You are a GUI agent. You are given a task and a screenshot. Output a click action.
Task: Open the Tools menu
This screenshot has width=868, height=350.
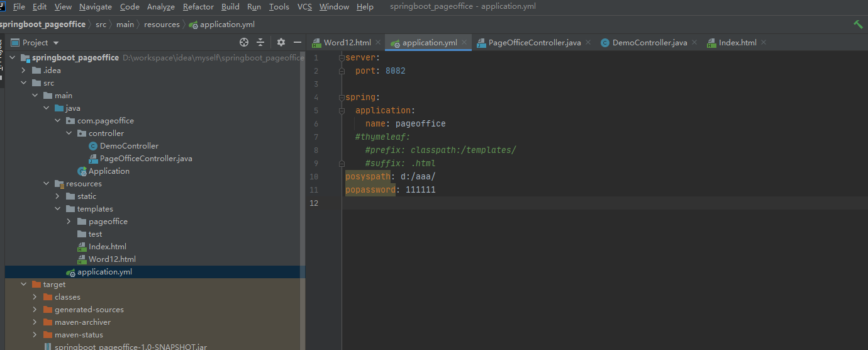tap(279, 7)
